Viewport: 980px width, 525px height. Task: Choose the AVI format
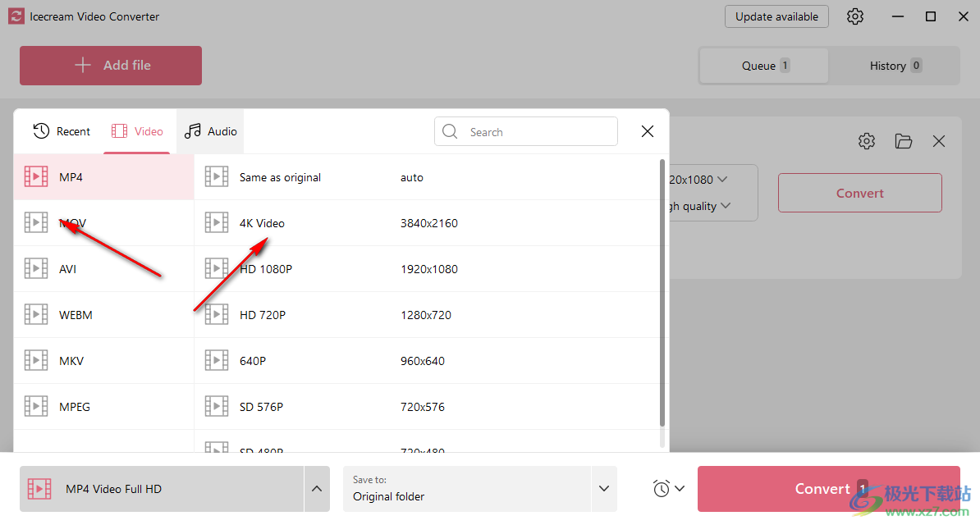103,269
